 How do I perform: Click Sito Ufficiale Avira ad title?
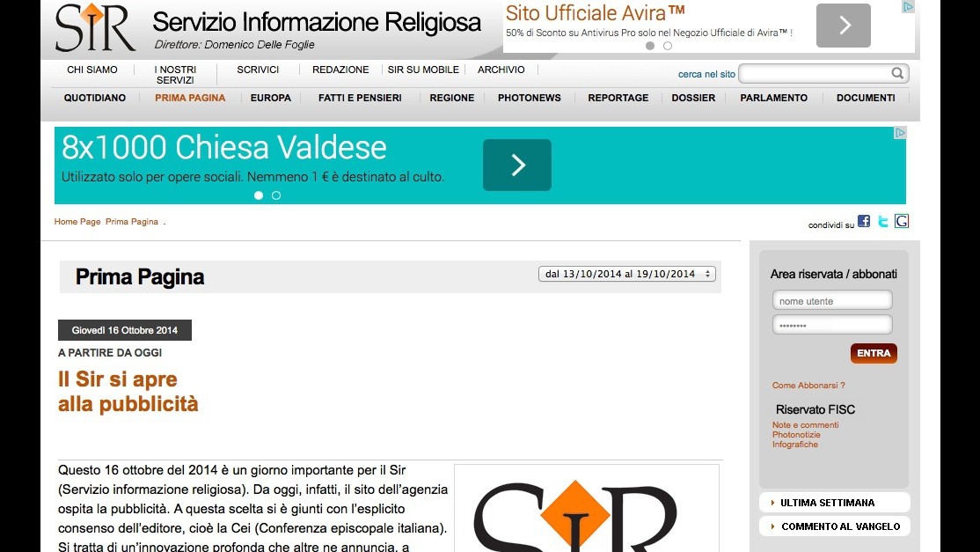[x=595, y=13]
